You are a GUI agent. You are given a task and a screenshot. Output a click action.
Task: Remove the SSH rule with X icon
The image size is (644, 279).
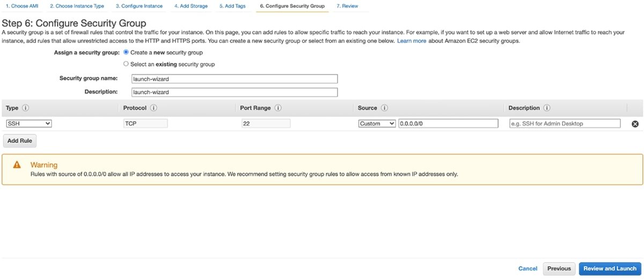[635, 124]
